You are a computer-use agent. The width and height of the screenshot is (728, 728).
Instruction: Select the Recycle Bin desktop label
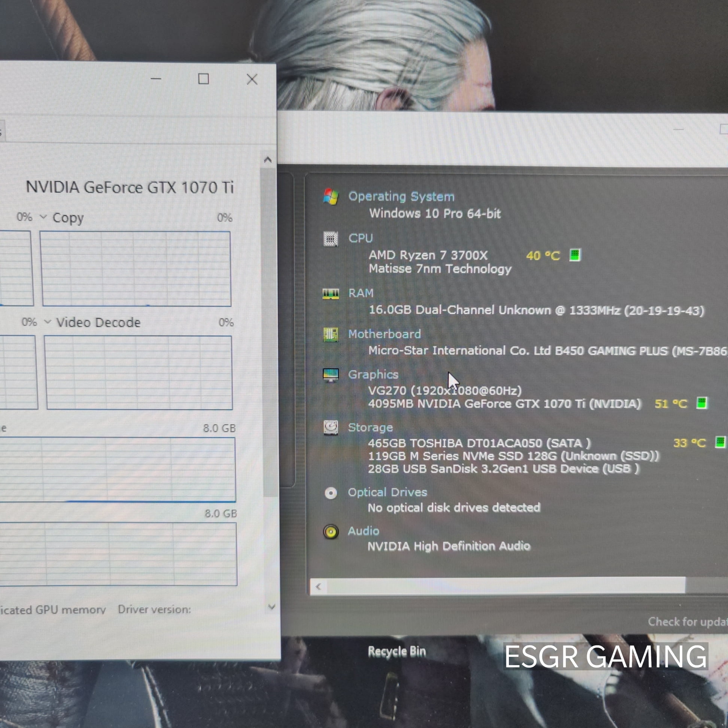tap(397, 651)
